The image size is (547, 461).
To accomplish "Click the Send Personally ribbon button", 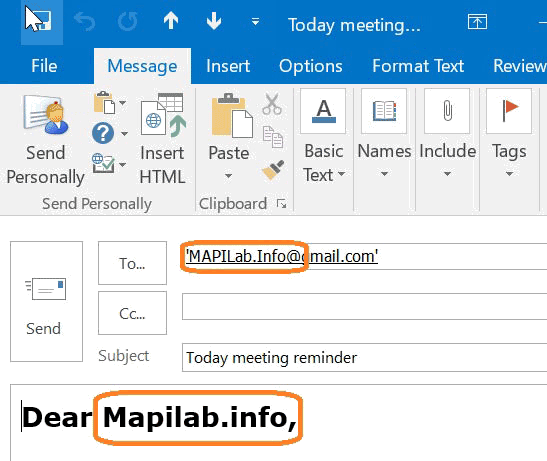I will point(46,139).
